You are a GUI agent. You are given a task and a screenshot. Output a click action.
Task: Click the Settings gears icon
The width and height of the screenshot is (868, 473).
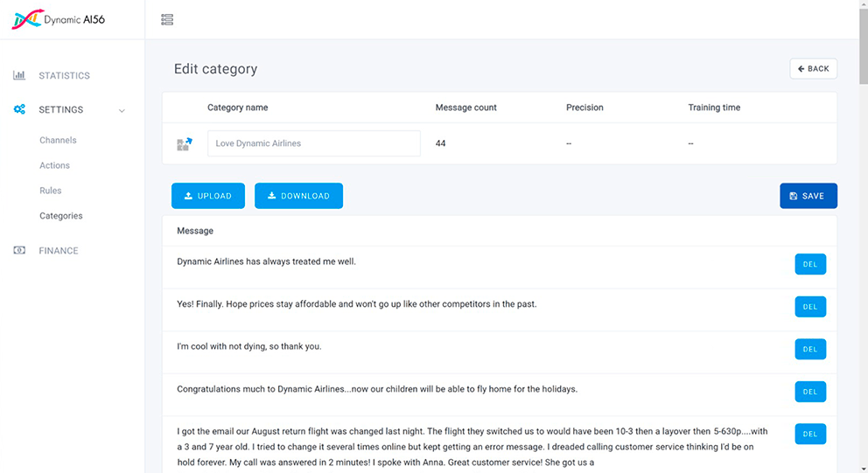(19, 110)
